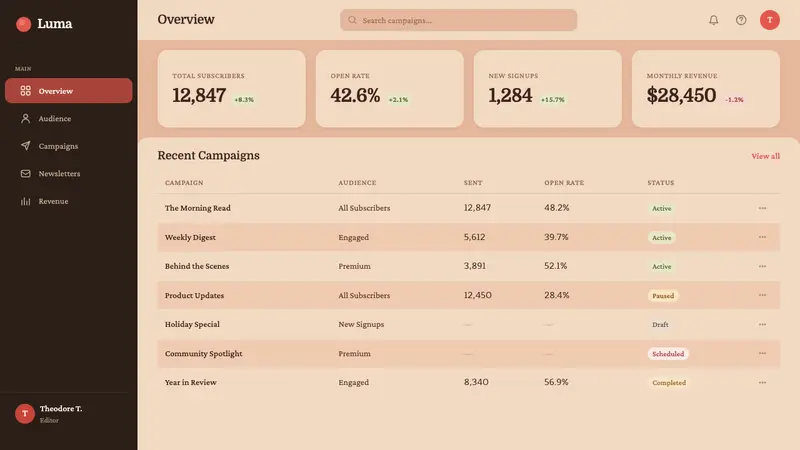Click the Revenue bar-chart icon
The height and width of the screenshot is (450, 800).
tap(26, 201)
